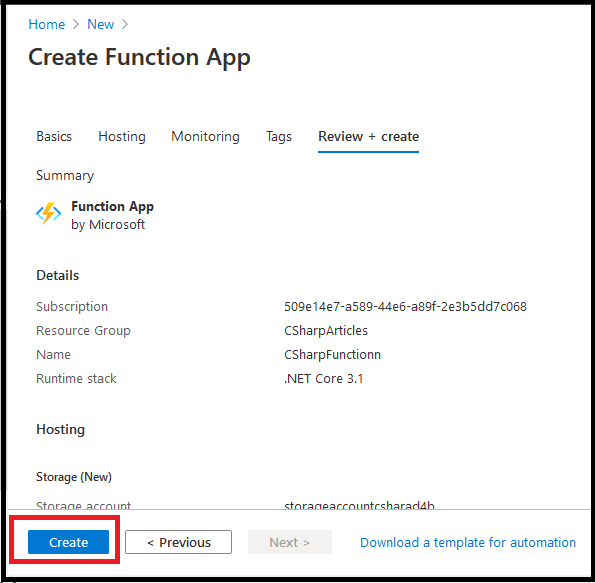Click the greyed-out Next button
This screenshot has width=595, height=583.
(x=290, y=542)
